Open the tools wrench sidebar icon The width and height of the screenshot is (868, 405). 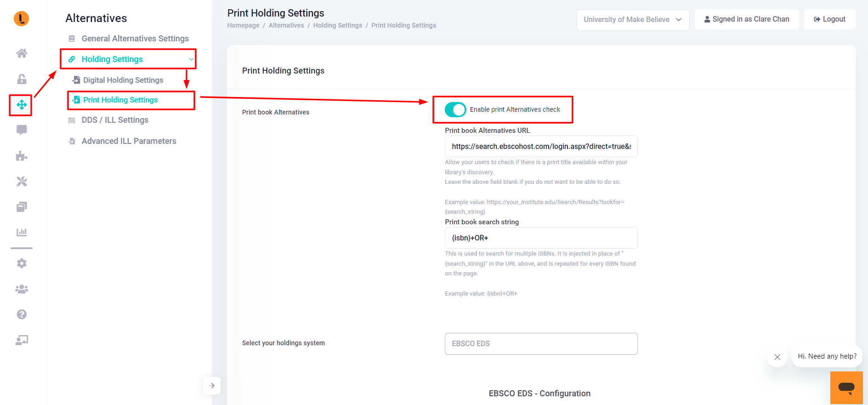click(x=22, y=182)
